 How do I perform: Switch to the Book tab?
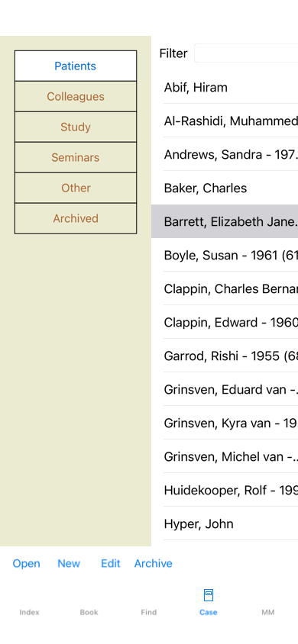pyautogui.click(x=89, y=612)
